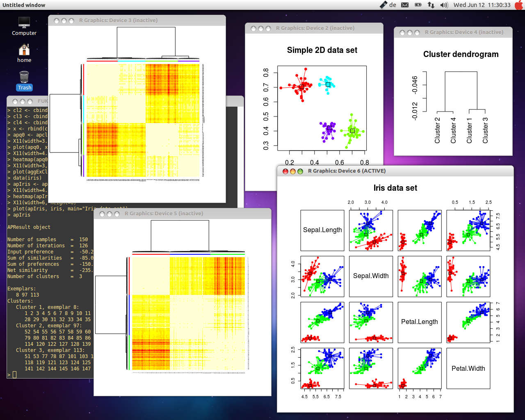Image resolution: width=525 pixels, height=420 pixels.
Task: Minimize R Graphics Device 6 with yellow button
Action: click(293, 171)
